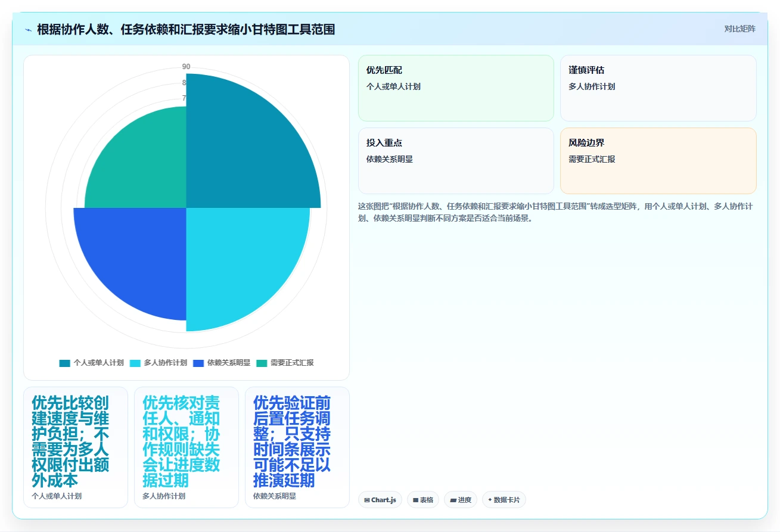Click the 对比矩阵 label in the header
780x532 pixels.
click(x=739, y=29)
